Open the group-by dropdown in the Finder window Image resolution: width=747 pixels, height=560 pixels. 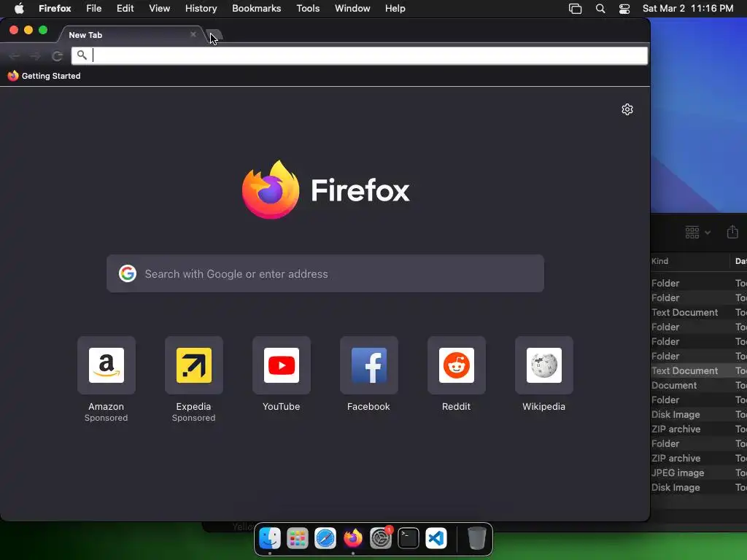click(x=698, y=233)
